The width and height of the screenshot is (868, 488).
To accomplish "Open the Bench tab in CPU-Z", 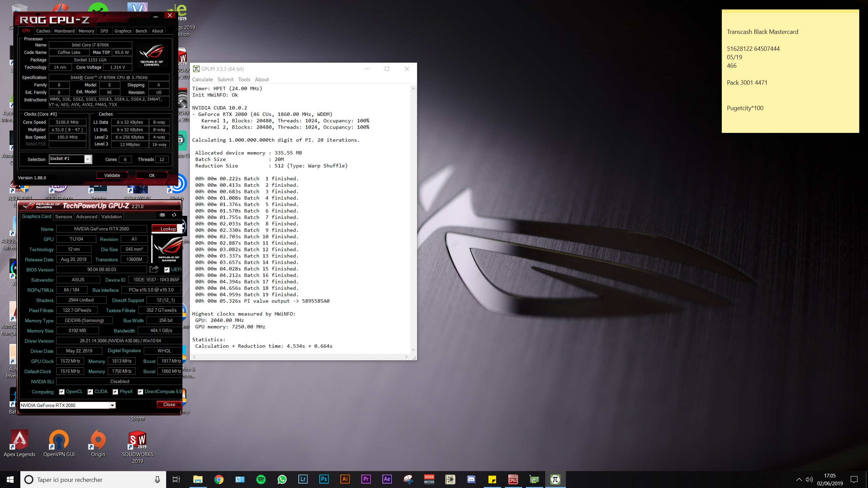I will (x=141, y=31).
